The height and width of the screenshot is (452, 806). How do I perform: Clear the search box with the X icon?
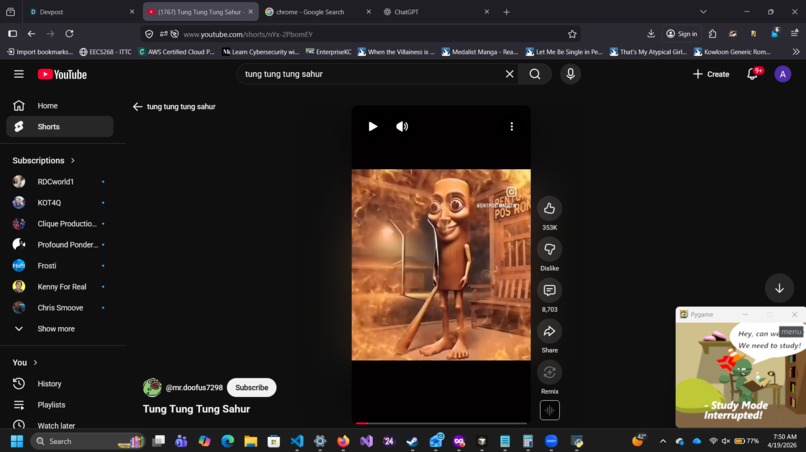click(509, 74)
